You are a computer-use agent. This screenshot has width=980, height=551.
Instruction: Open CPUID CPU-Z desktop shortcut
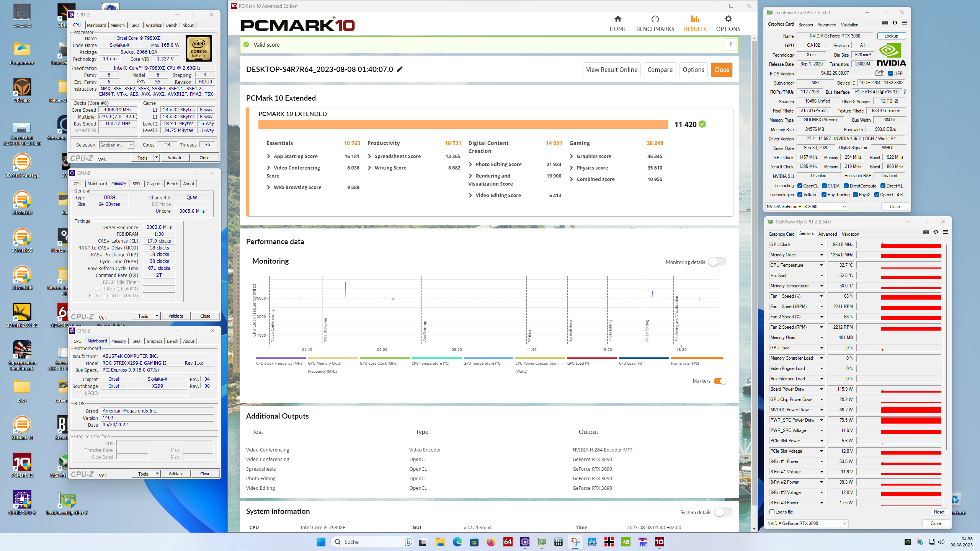22,502
